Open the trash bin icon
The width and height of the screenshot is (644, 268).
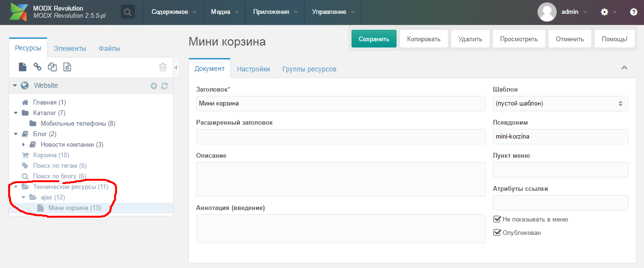(163, 67)
